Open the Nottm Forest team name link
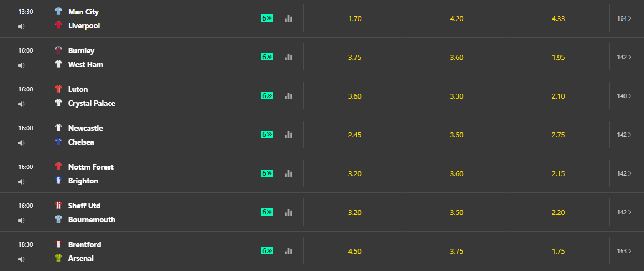644x271 pixels. (x=91, y=167)
